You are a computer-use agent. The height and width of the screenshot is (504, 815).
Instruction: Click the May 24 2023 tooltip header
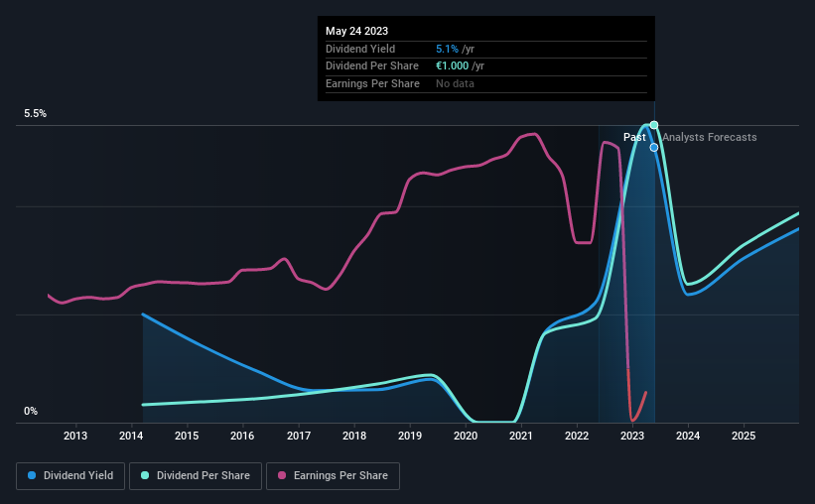357,31
